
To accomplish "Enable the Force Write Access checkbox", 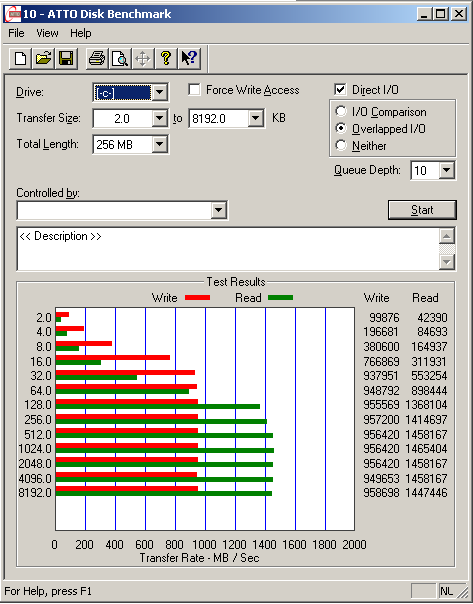I will tap(195, 90).
